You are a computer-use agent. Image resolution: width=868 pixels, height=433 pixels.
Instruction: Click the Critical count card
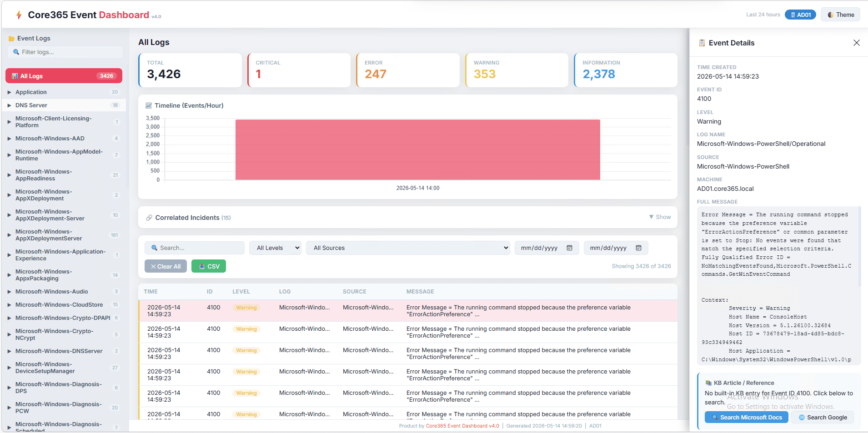point(299,70)
